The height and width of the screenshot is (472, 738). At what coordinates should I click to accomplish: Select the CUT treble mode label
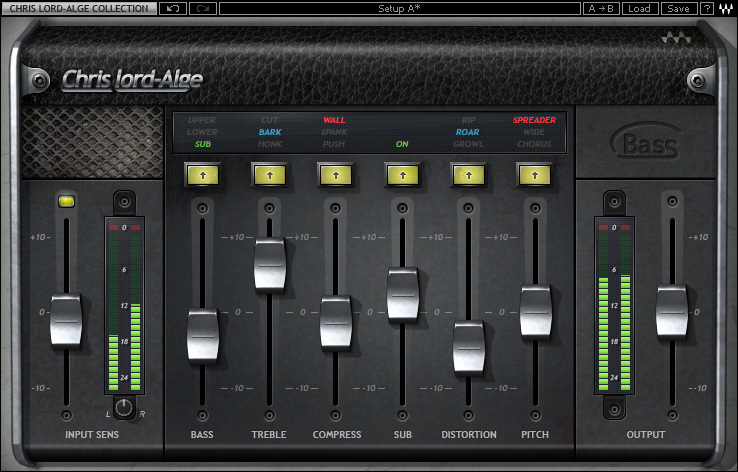pyautogui.click(x=270, y=120)
